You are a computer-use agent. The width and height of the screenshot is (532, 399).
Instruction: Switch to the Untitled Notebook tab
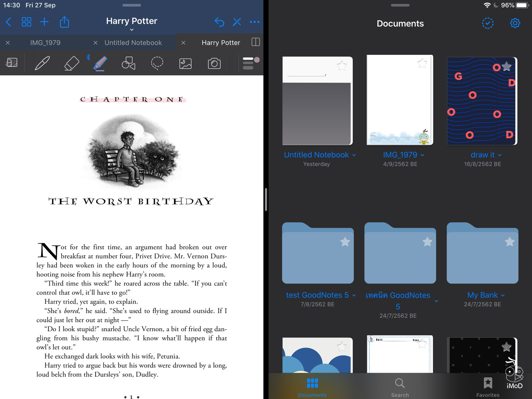(133, 42)
